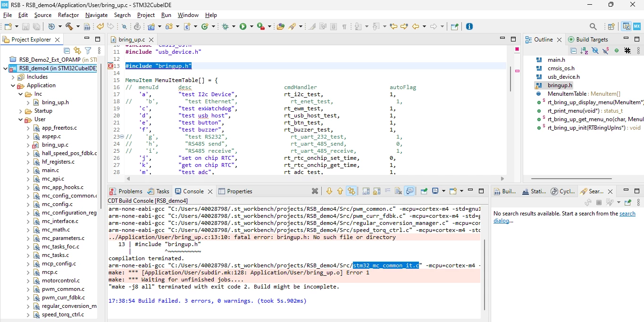Click the blue Information Center icon
This screenshot has height=322, width=644.
point(469,26)
